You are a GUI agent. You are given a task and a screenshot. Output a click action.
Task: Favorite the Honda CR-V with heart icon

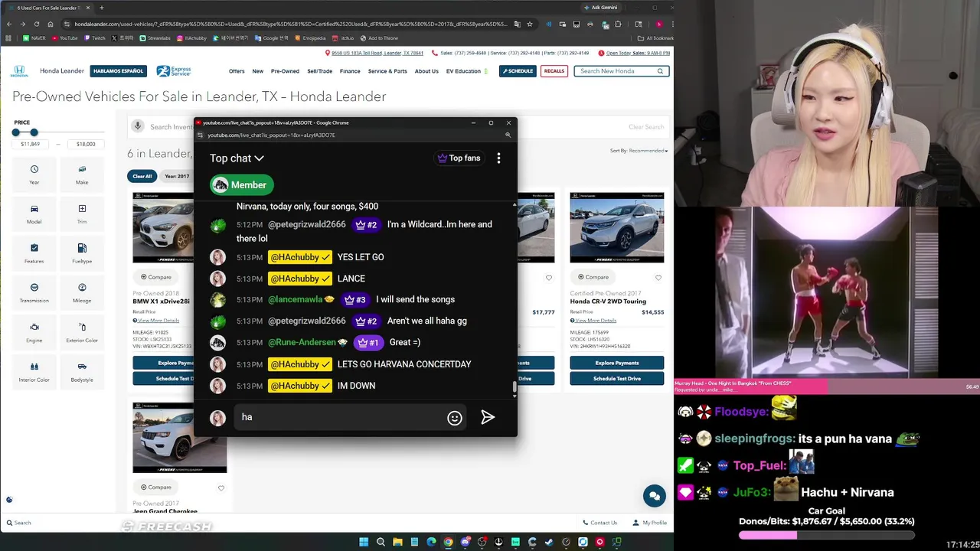click(658, 277)
